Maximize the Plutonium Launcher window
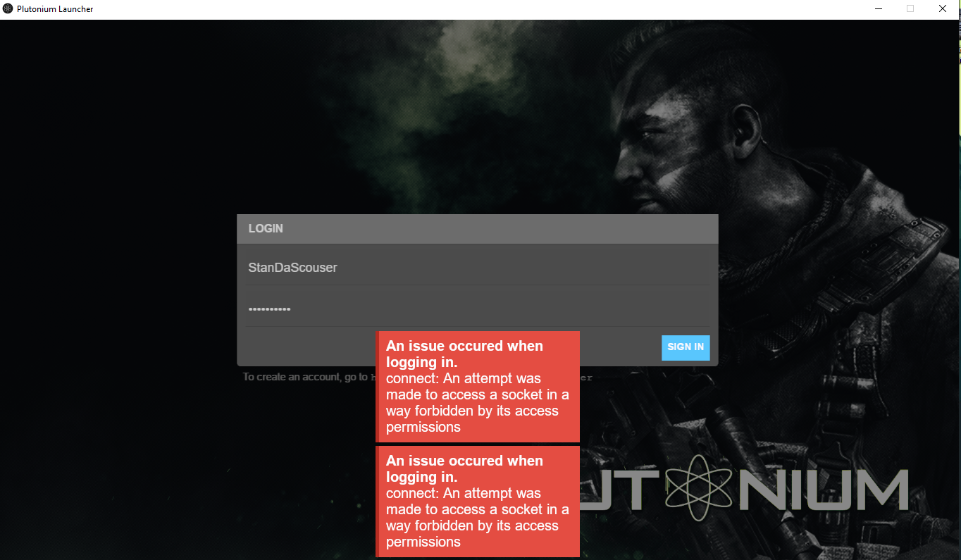The image size is (961, 560). tap(910, 9)
